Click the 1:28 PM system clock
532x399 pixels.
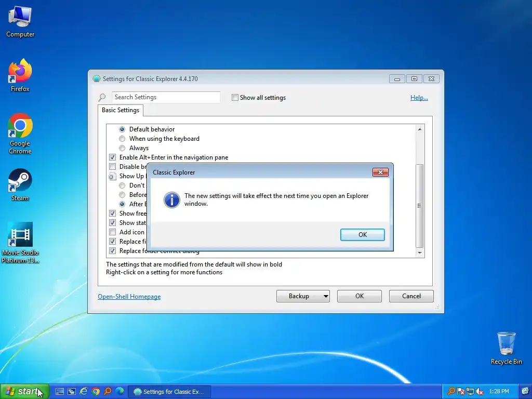click(499, 392)
